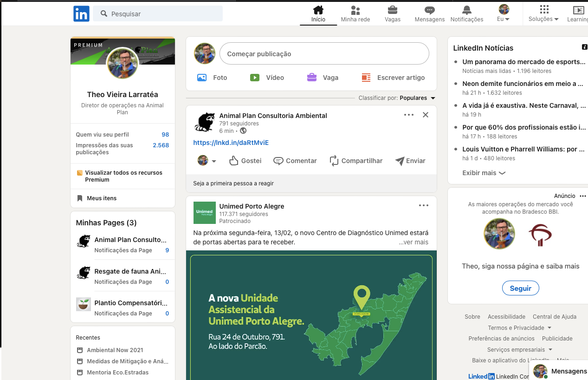Open Preferências de anúncios link
588x380 pixels.
coord(501,339)
